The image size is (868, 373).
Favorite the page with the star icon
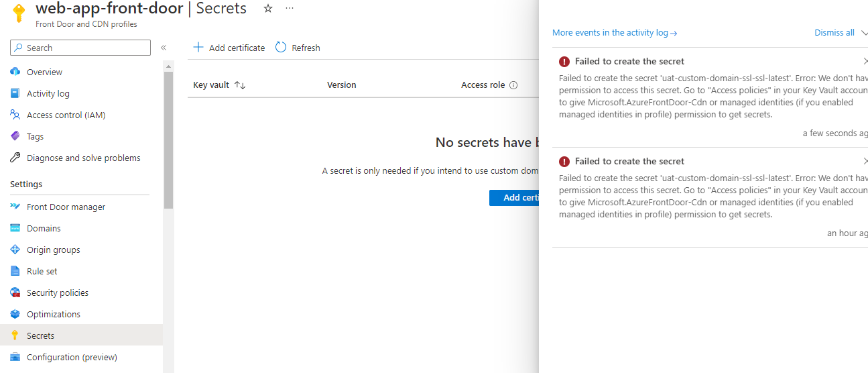pyautogui.click(x=268, y=9)
